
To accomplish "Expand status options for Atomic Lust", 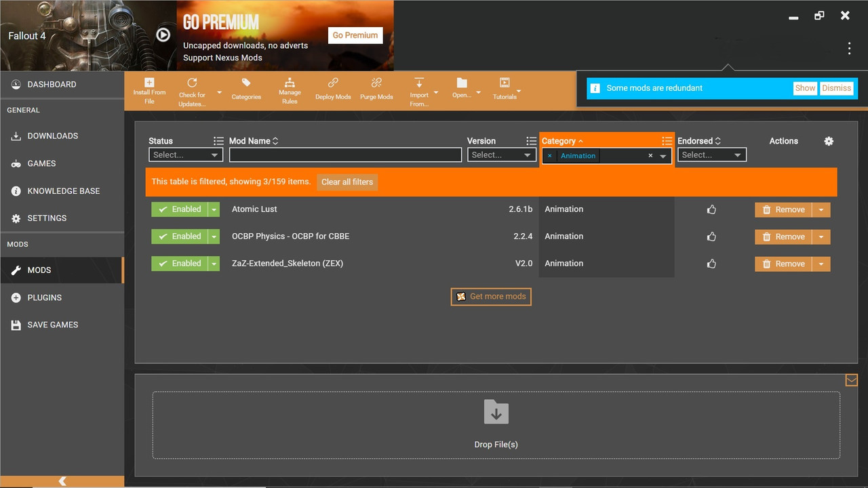I will click(214, 209).
